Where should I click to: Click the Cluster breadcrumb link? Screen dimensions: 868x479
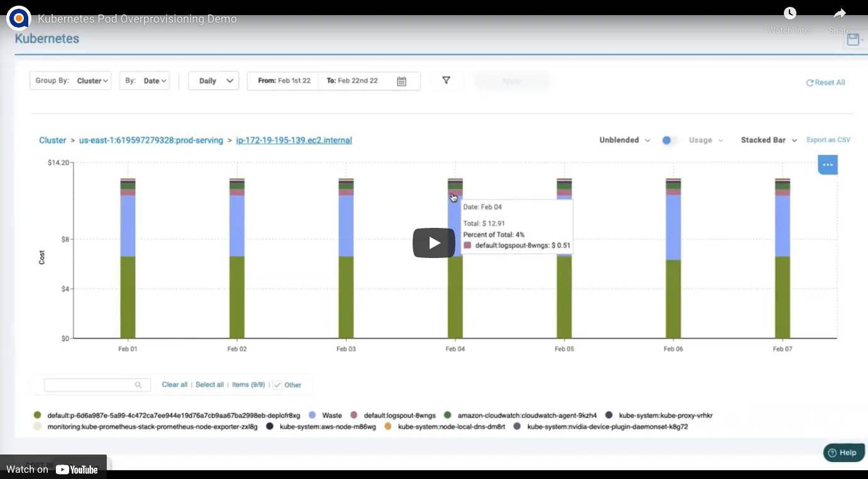click(53, 141)
